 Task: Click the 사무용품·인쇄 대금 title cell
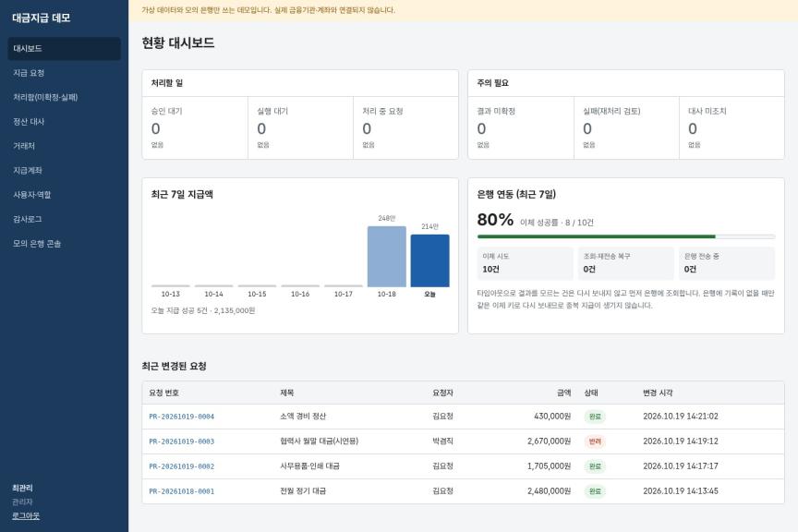309,466
